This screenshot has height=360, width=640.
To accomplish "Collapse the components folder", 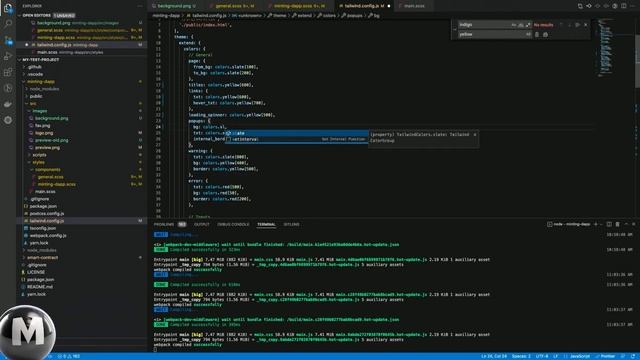I will click(47, 170).
